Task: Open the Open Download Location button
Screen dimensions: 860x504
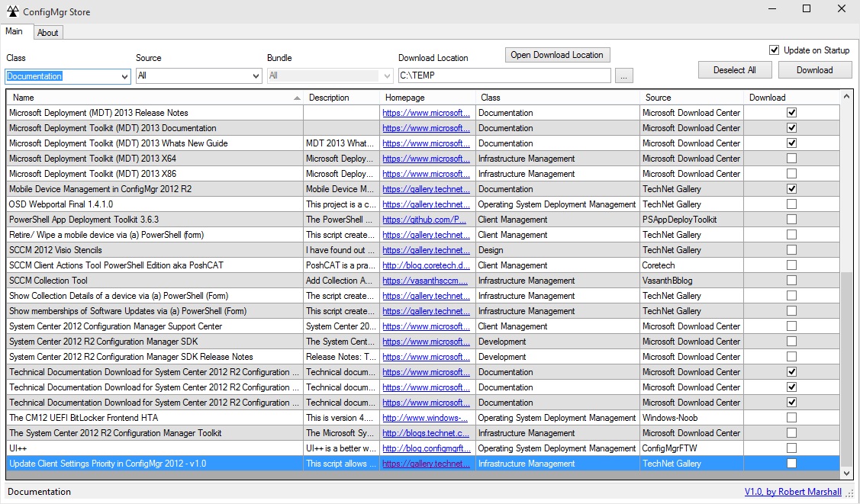Action: point(557,55)
